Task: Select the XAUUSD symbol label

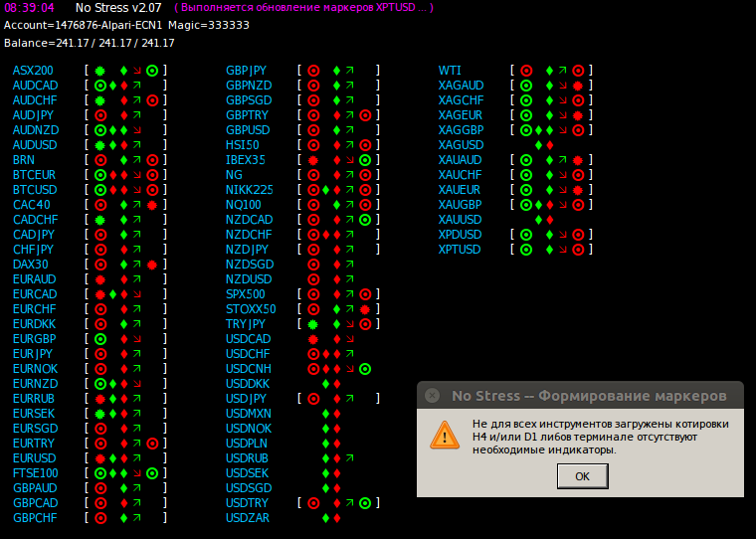Action: tap(460, 220)
